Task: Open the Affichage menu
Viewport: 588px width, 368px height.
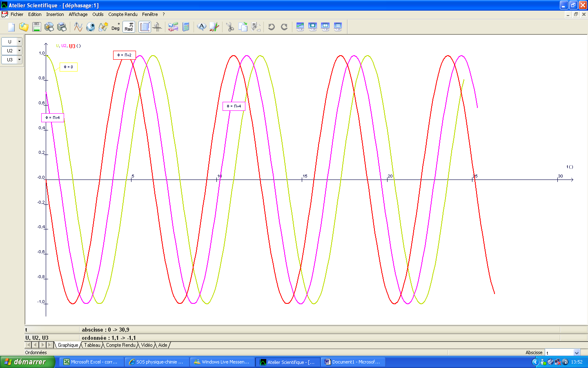Action: coord(78,14)
